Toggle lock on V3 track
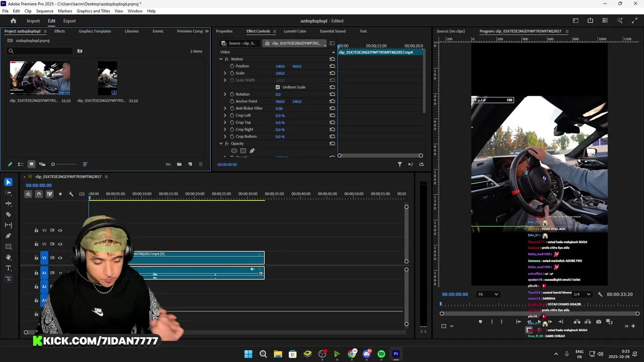The width and height of the screenshot is (644, 362). coord(36,230)
